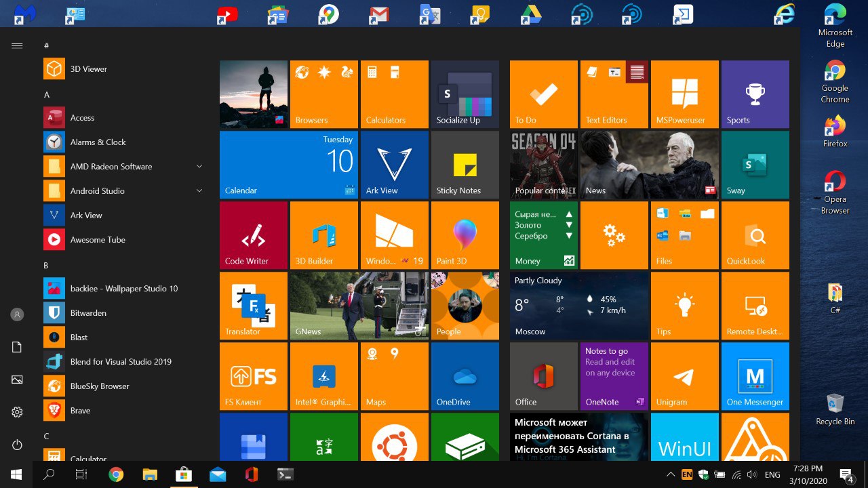868x488 pixels.
Task: Open the Paint 3D tile
Action: pyautogui.click(x=465, y=235)
